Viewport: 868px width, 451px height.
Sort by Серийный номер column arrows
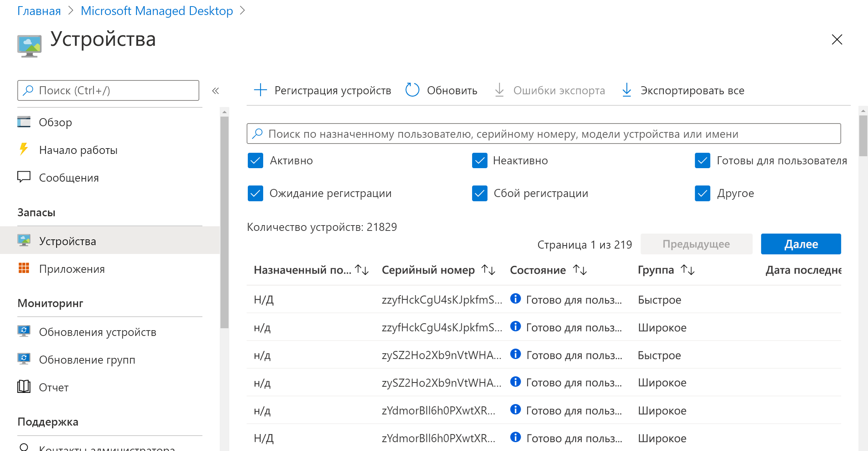tap(488, 270)
